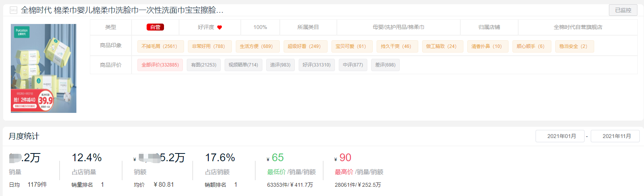Click the highest price value 90
The height and width of the screenshot is (196, 644).
click(x=345, y=158)
